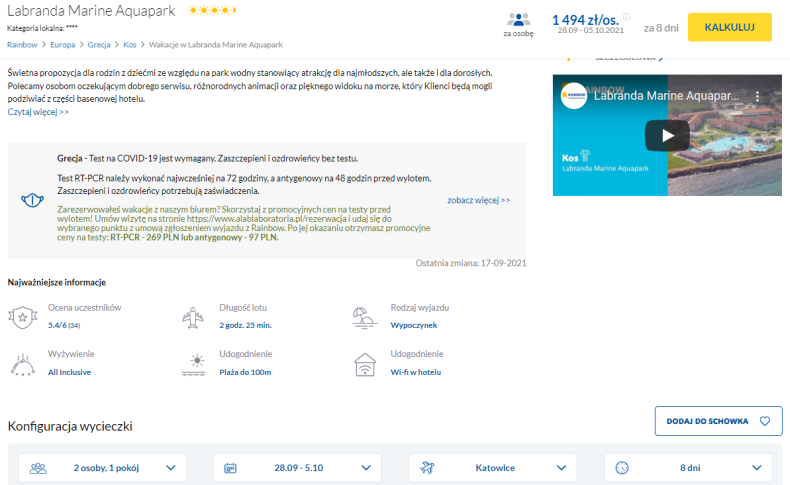Click DODAJ DO SCHOWKA button
The width and height of the screenshot is (790, 485).
(718, 421)
